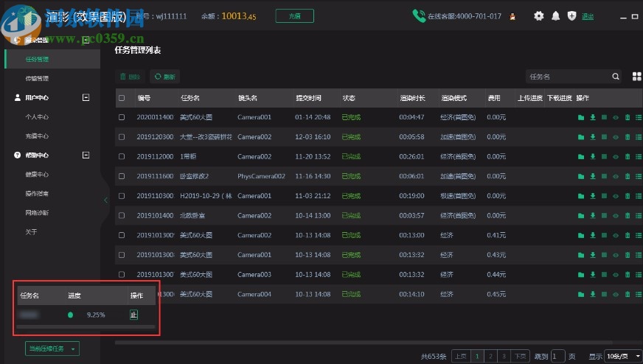Download the 0.43元 Camera001 task
Image resolution: width=643 pixels, height=364 pixels.
(x=593, y=255)
